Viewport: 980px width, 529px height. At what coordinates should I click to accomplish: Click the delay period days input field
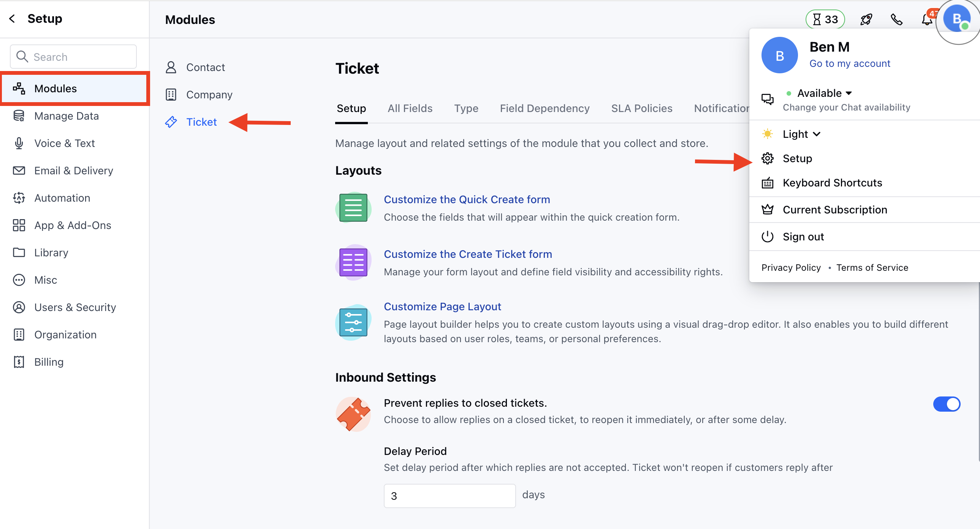pyautogui.click(x=449, y=496)
